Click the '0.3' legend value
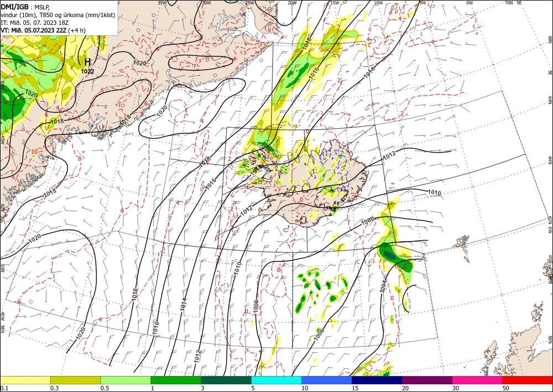This screenshot has height=392, width=553. (x=54, y=388)
